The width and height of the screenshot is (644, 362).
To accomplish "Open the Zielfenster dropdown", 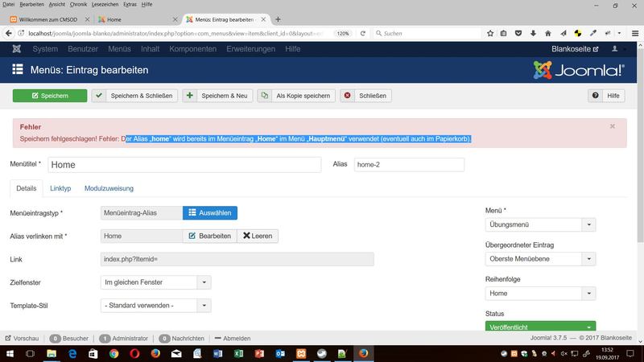I will [155, 282].
